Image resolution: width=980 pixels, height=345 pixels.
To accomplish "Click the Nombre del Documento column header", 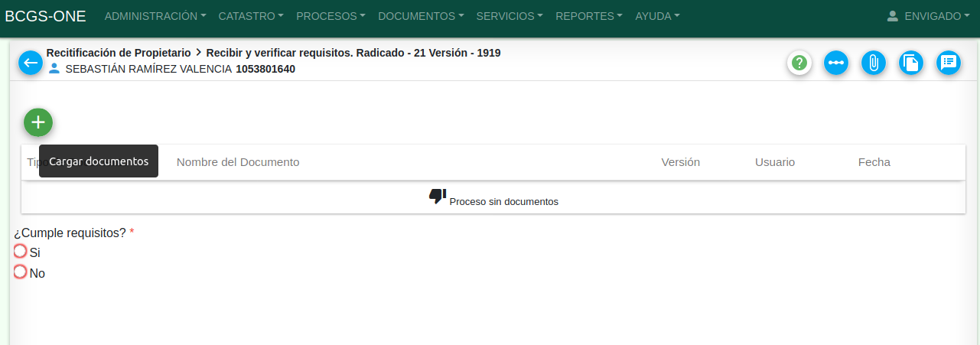I will click(238, 162).
